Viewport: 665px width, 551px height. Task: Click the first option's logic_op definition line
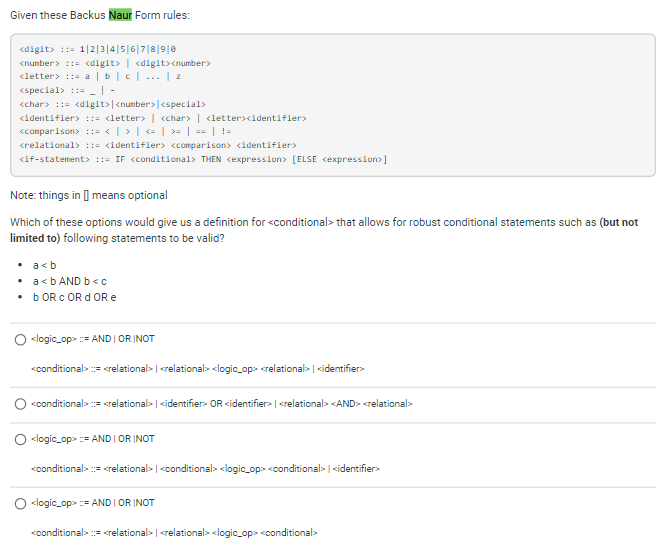(x=93, y=339)
